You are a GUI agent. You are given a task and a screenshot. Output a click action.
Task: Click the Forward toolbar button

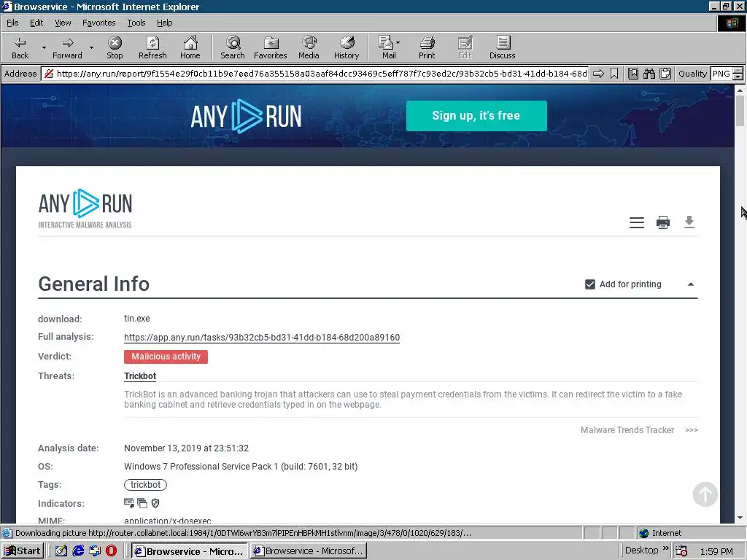(x=67, y=47)
